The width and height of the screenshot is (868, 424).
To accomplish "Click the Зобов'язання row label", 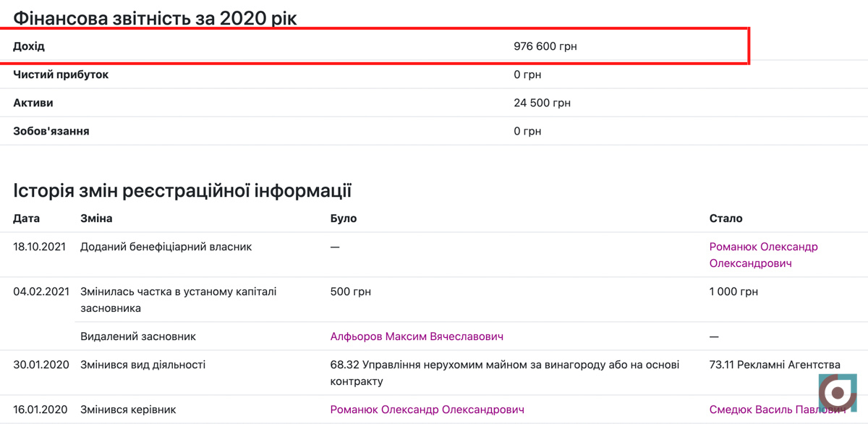I will (51, 131).
